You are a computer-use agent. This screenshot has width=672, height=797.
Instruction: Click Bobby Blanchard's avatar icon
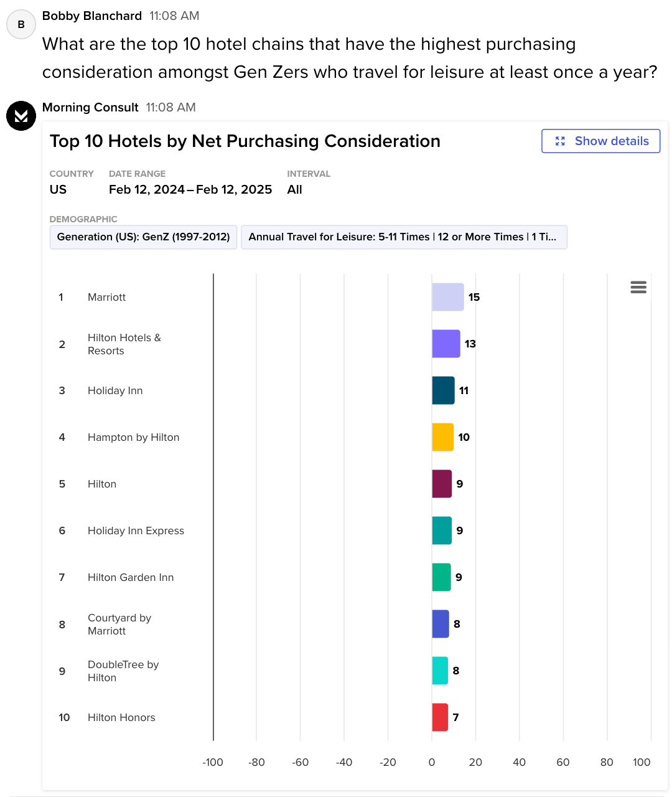click(x=21, y=24)
